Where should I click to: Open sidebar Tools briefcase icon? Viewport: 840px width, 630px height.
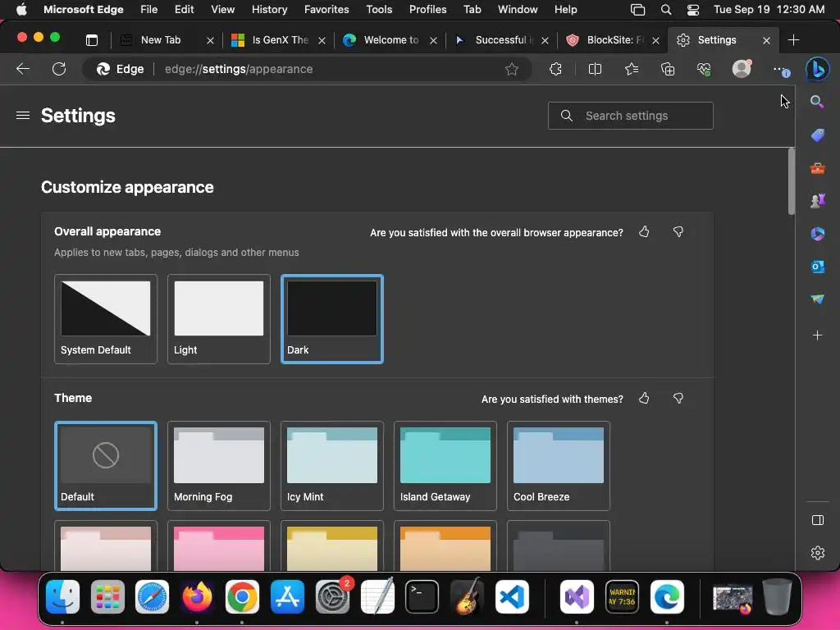pyautogui.click(x=818, y=169)
